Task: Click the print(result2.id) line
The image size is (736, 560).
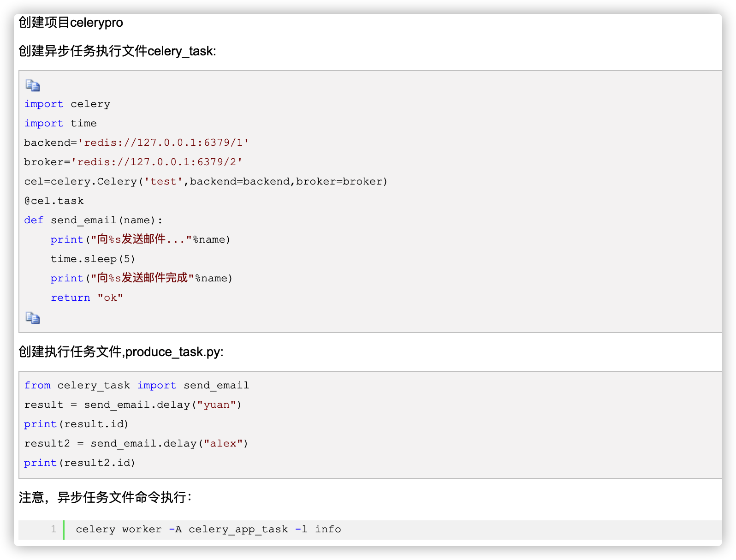Action: [x=79, y=463]
